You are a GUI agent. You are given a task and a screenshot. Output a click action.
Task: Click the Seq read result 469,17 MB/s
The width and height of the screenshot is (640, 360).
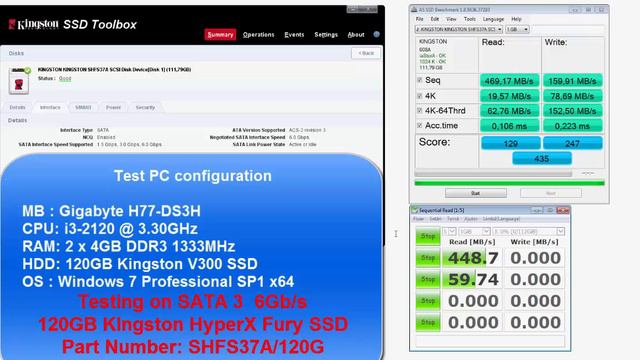click(x=509, y=81)
